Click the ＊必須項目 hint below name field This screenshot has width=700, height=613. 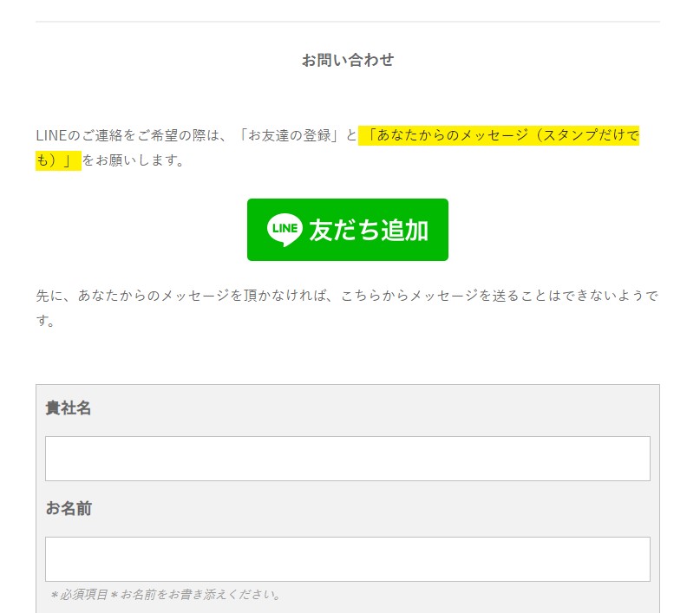click(x=78, y=595)
